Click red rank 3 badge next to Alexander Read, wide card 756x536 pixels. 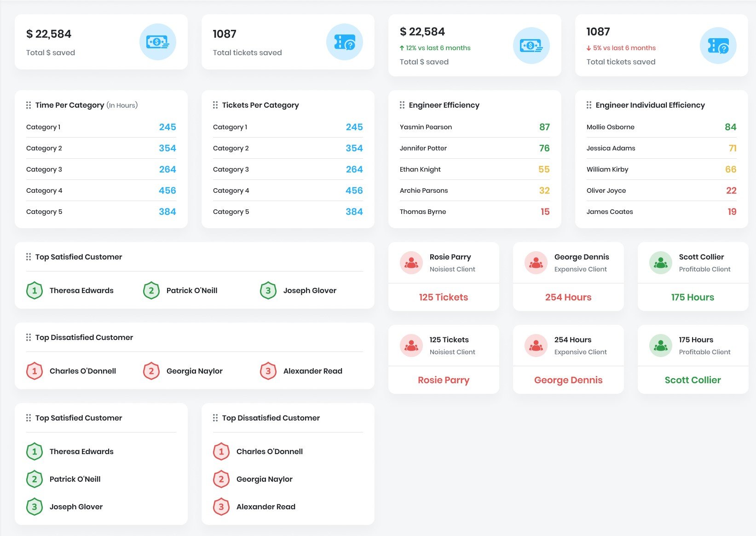[x=268, y=371]
